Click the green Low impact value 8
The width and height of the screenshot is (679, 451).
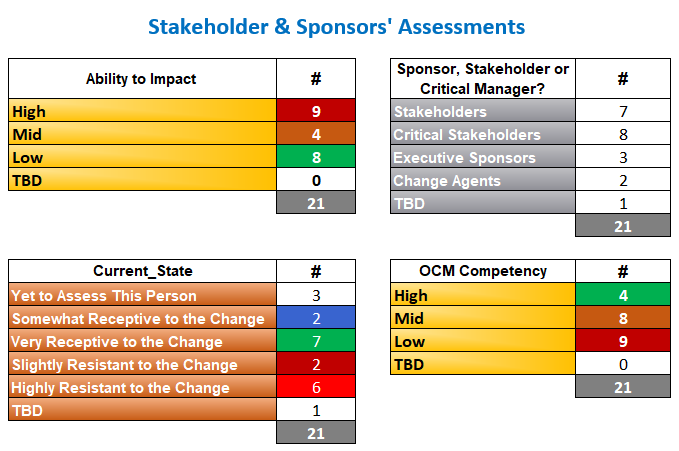(x=316, y=156)
